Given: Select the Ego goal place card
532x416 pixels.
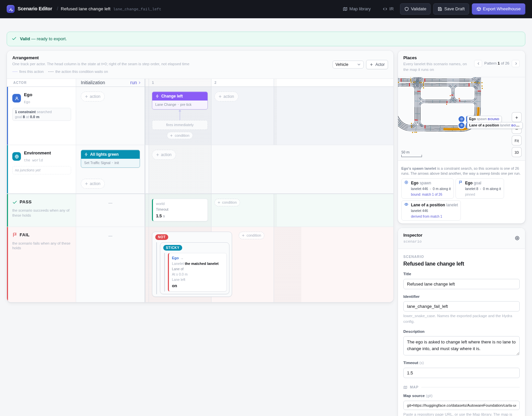Looking at the screenshot, I should [480, 188].
